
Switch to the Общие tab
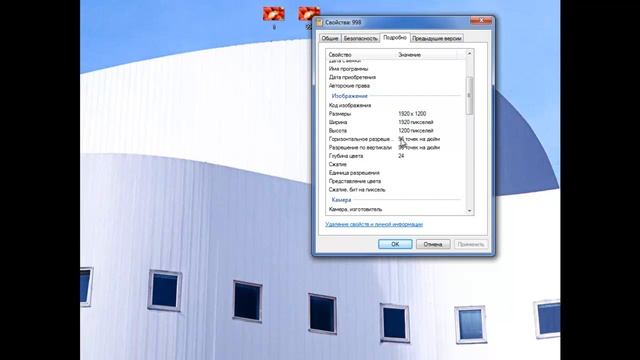[330, 38]
